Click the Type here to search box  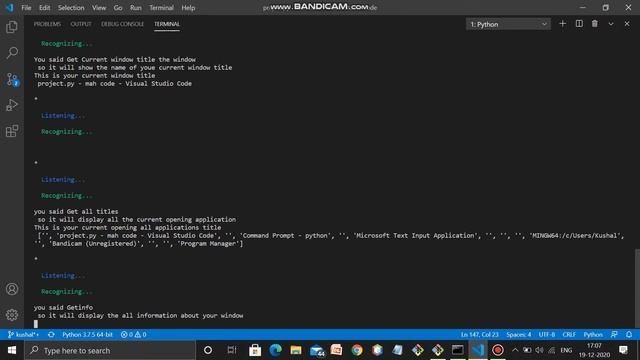tap(110, 350)
